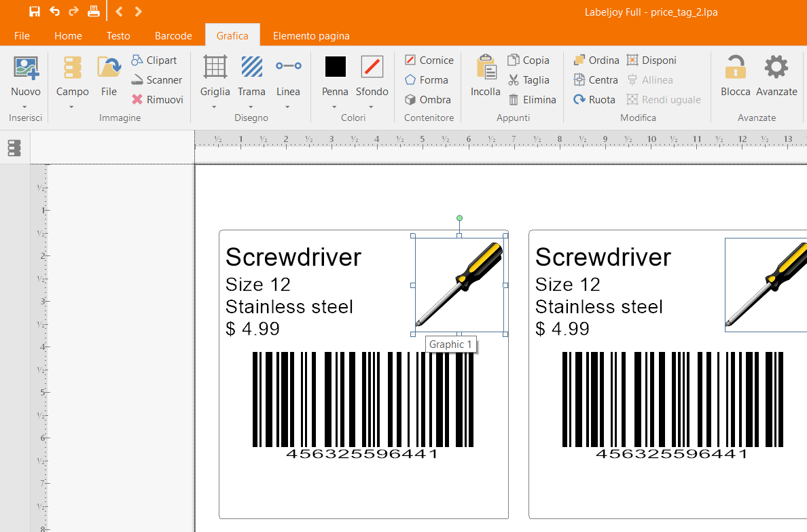The height and width of the screenshot is (532, 807).
Task: Select the screwdriver graphic on second label
Action: coord(766,285)
